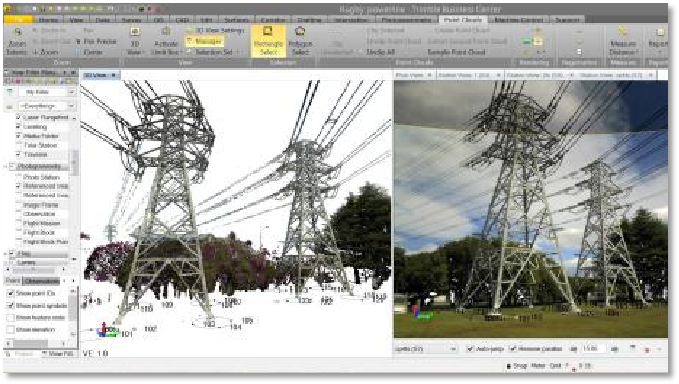Toggle Auto-jump checkbox under photo view
Screen dimensions: 679x384
tap(470, 349)
